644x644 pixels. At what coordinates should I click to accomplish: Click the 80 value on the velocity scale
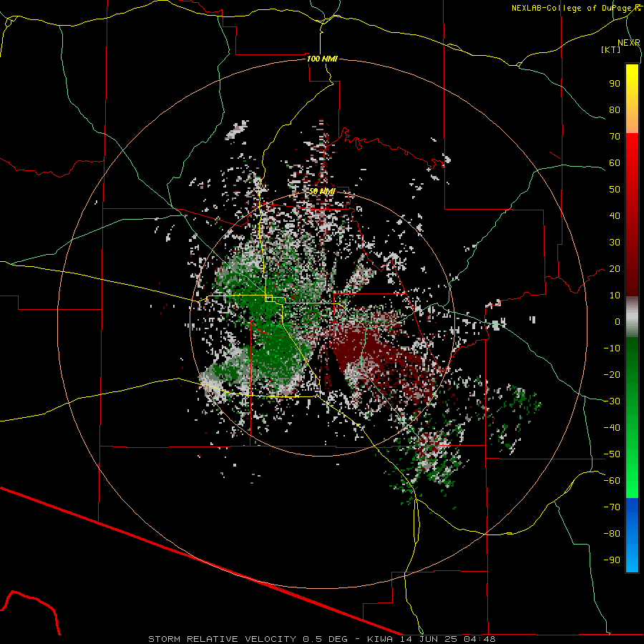tap(615, 110)
